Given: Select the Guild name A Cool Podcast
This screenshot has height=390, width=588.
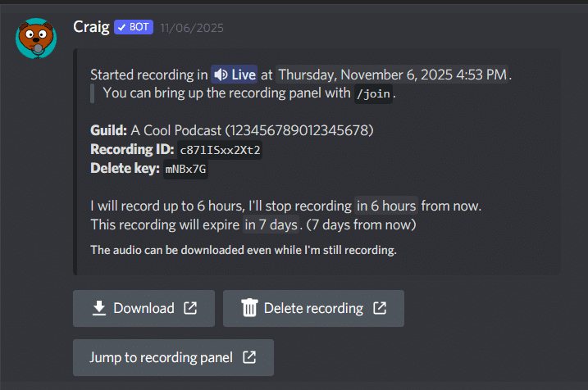Looking at the screenshot, I should coord(175,130).
